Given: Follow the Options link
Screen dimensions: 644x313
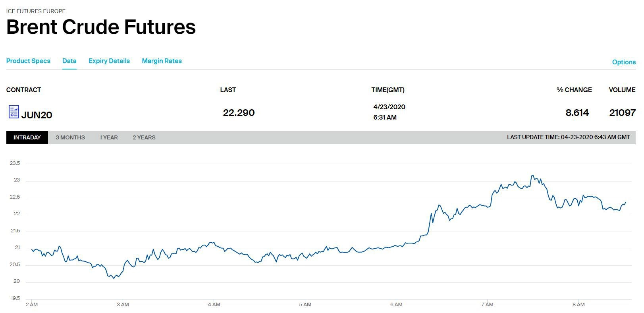Looking at the screenshot, I should 623,62.
